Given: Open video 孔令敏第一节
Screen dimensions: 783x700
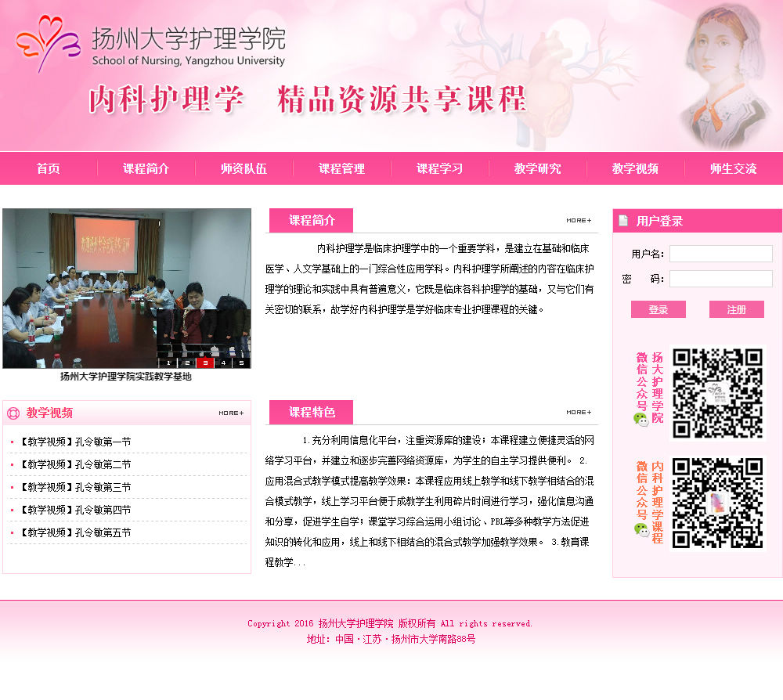Looking at the screenshot, I should coord(76,442).
